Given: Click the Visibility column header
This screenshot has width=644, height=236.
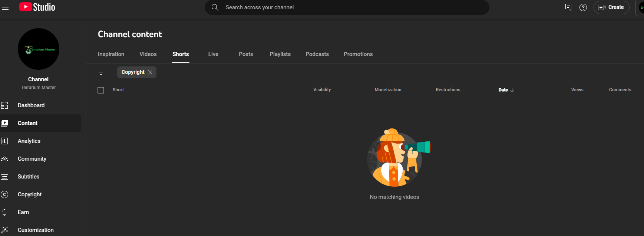Looking at the screenshot, I should 322,90.
